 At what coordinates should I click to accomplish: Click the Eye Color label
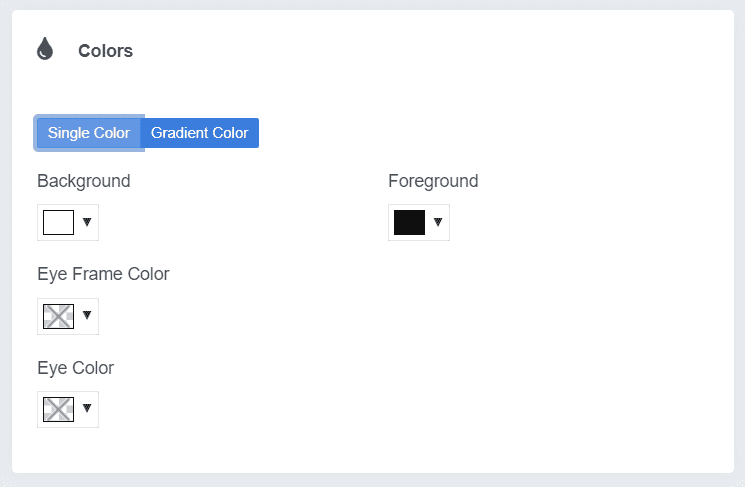click(x=76, y=368)
